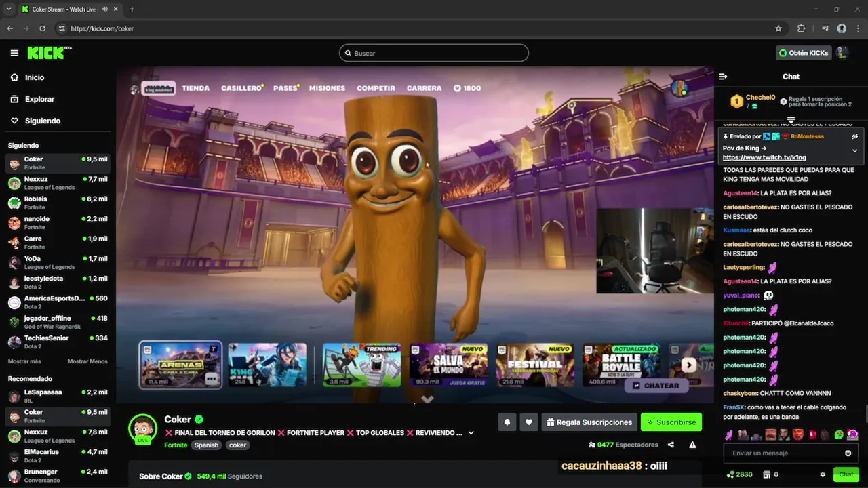Click Mostrar más under Siguiendo
This screenshot has height=488, width=868.
click(x=24, y=361)
